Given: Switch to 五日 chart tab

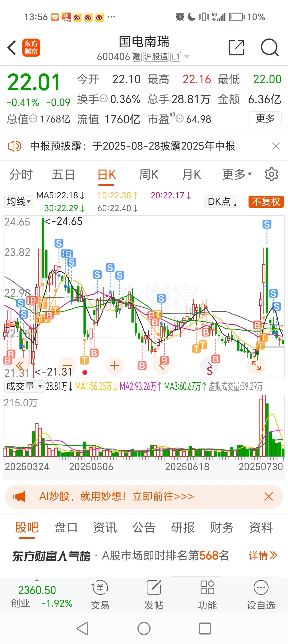Looking at the screenshot, I should (63, 175).
